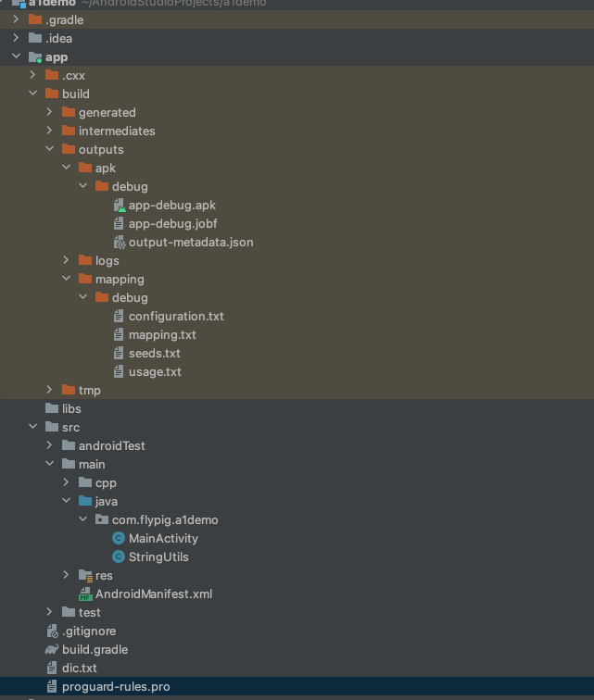The image size is (594, 700).
Task: Expand the androidTest folder
Action: (49, 446)
